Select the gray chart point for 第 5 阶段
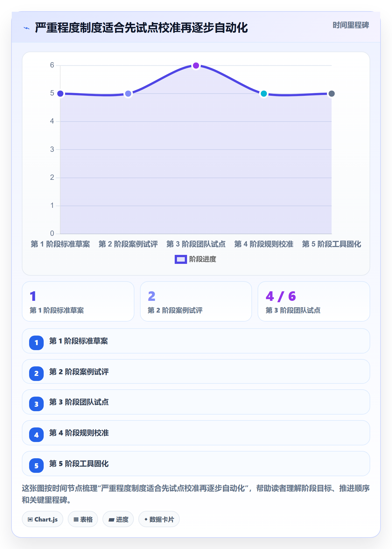The image size is (392, 549). 332,94
